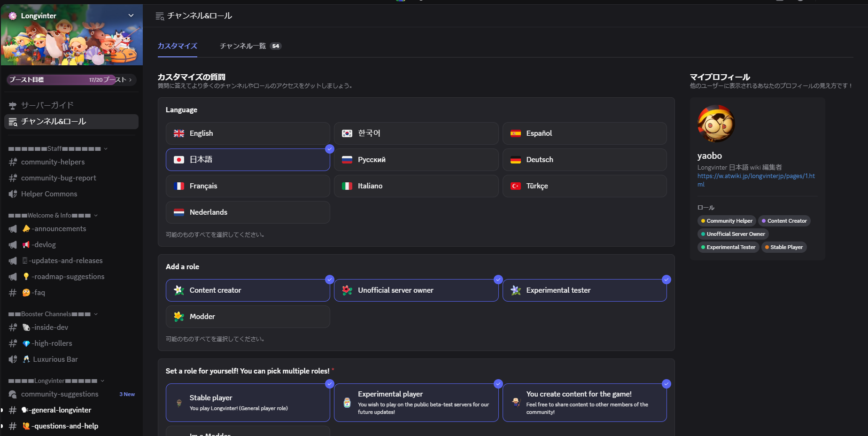Viewport: 868px width, 436px height.
Task: Toggle the Experimental tester role
Action: click(x=585, y=290)
